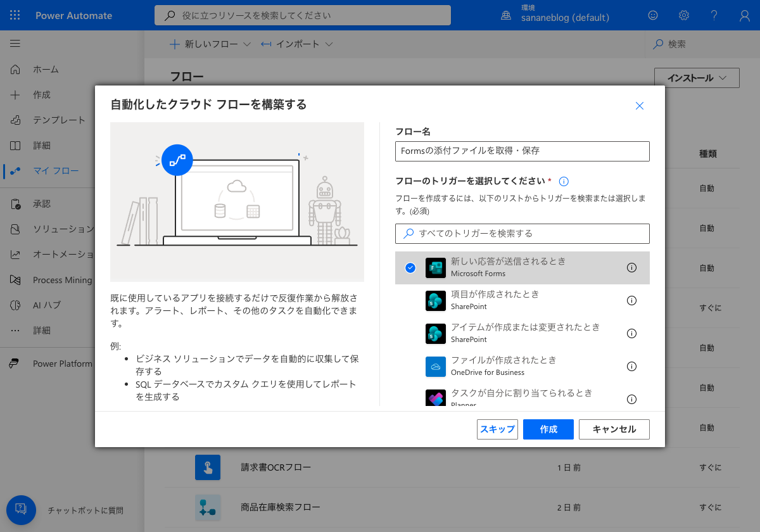Open the account profile icon
760x532 pixels.
(x=745, y=15)
